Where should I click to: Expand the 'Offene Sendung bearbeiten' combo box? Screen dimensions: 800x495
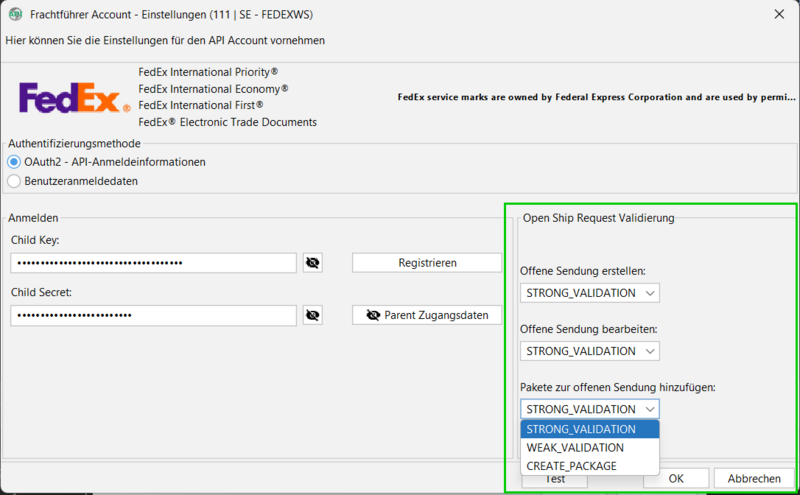(x=590, y=351)
